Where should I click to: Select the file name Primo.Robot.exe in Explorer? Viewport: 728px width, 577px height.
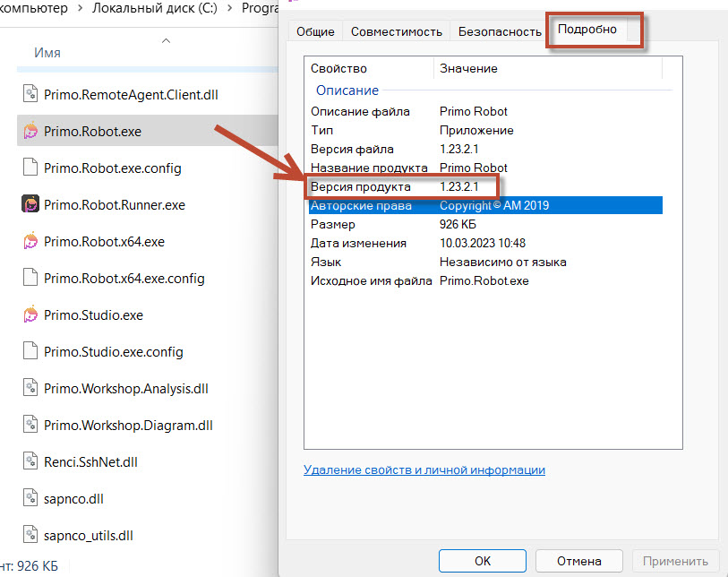[x=92, y=131]
